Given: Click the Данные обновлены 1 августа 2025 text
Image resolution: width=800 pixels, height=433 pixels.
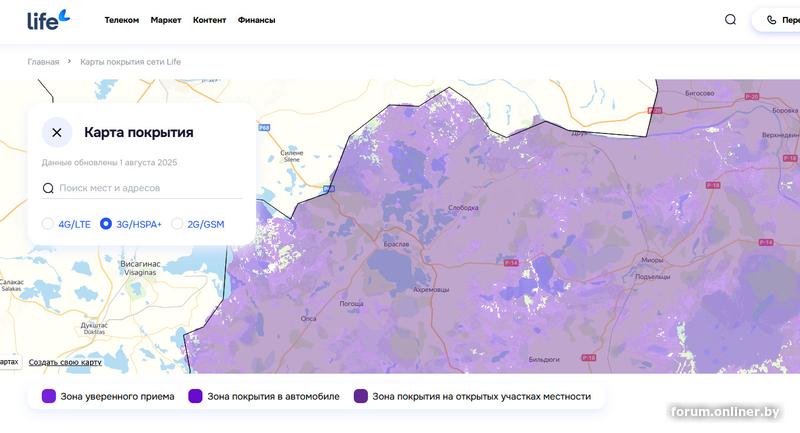Looking at the screenshot, I should coord(109,163).
